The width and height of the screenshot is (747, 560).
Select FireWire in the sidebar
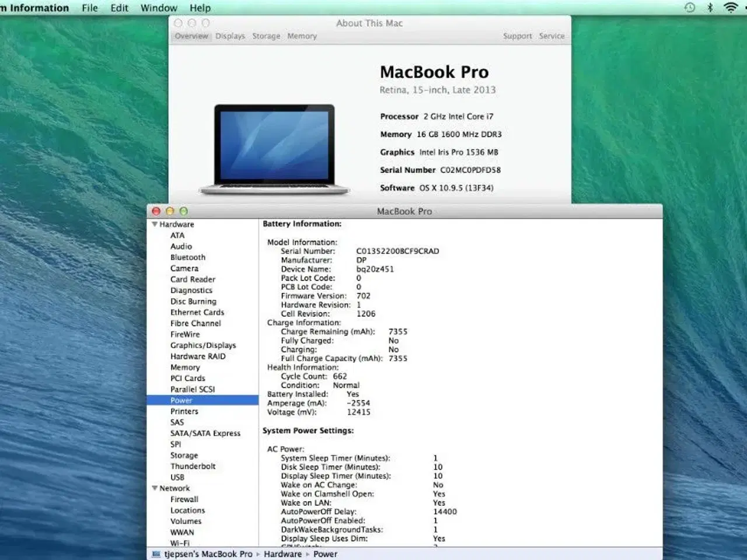click(185, 334)
